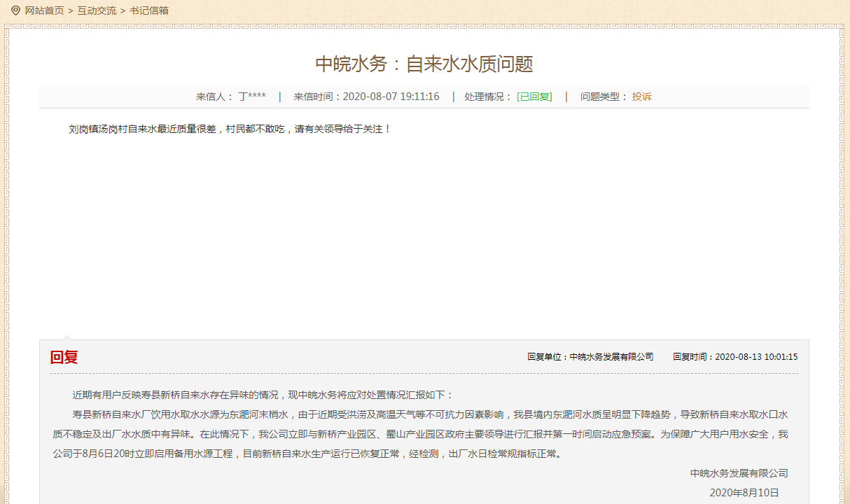Select the sender name 丁****
Screen dimensions: 850x504
(252, 97)
